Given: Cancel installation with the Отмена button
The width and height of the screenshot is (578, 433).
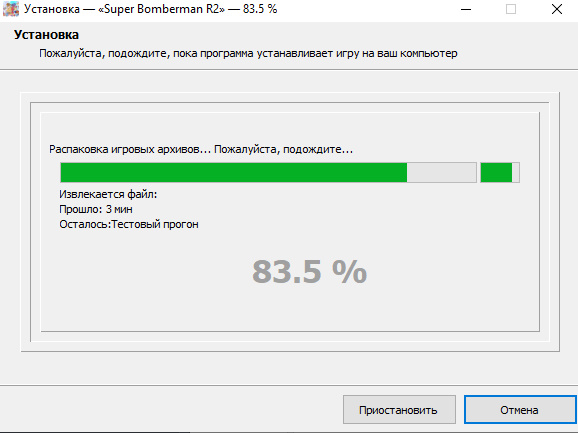Looking at the screenshot, I should (x=519, y=410).
